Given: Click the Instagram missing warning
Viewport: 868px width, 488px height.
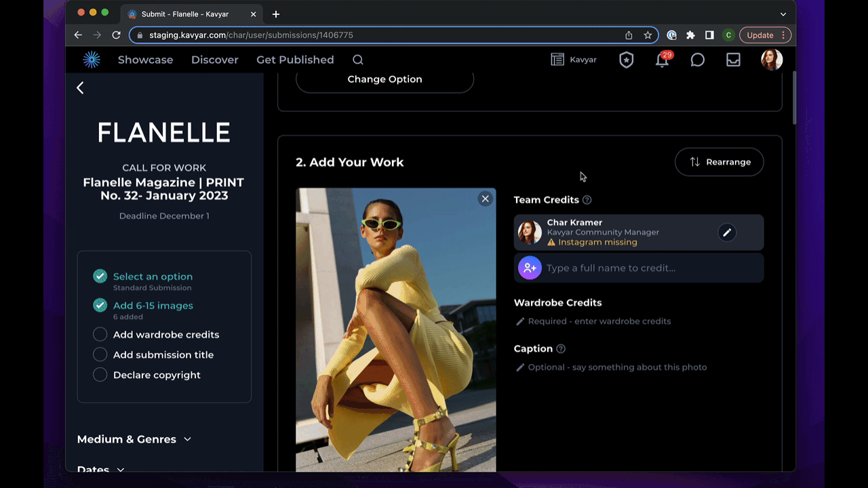Looking at the screenshot, I should (592, 242).
